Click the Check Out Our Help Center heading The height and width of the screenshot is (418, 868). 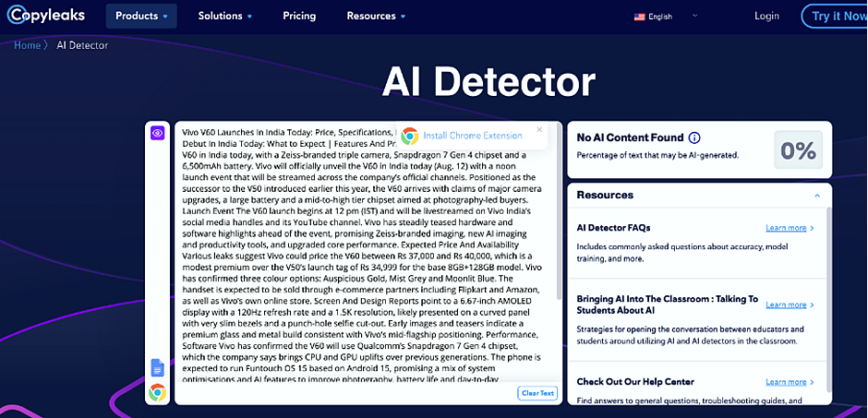tap(635, 381)
